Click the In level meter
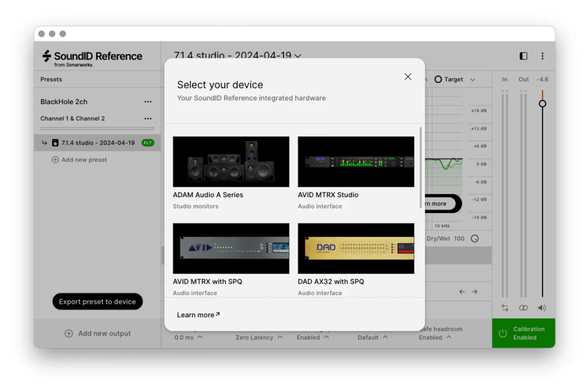Image resolution: width=588 pixels, height=386 pixels. click(505, 193)
